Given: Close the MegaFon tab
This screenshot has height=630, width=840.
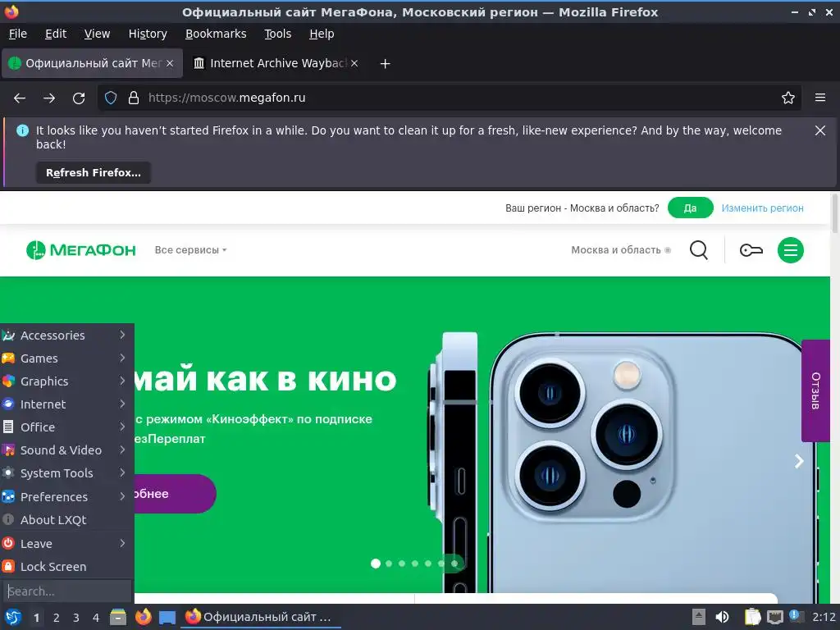Looking at the screenshot, I should [170, 63].
